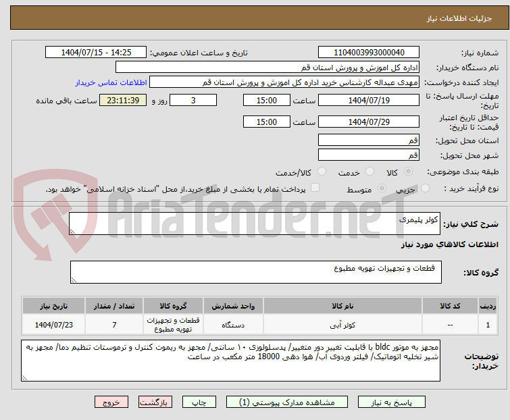Select the خدمت radio button
Image resolution: width=510 pixels, height=420 pixels.
(x=369, y=172)
